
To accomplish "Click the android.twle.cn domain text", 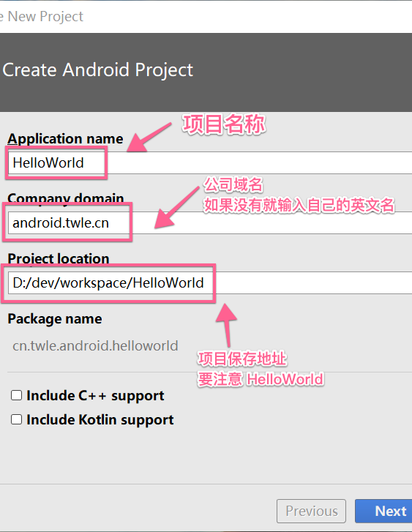I will tap(61, 223).
